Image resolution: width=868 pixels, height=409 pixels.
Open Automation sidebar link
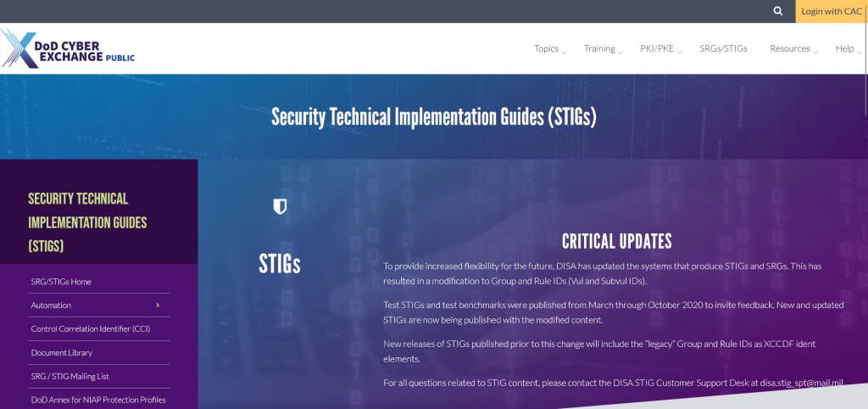click(51, 305)
